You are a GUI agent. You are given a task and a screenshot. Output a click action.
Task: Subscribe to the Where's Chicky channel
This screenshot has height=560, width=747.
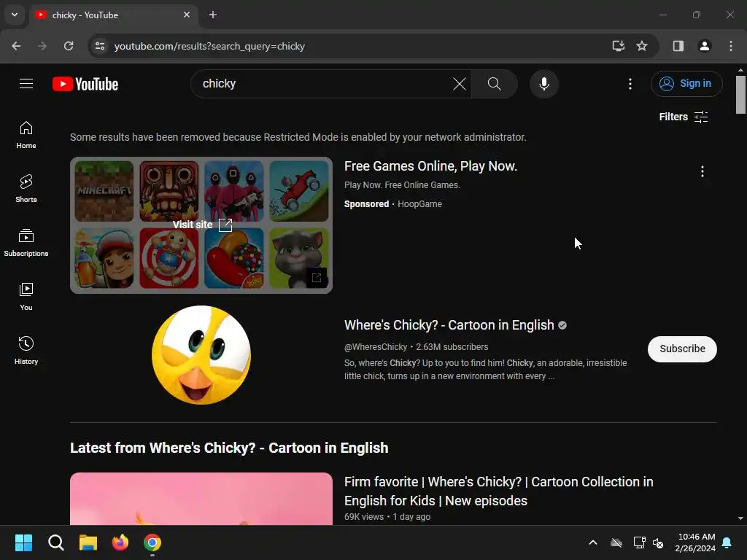tap(682, 349)
